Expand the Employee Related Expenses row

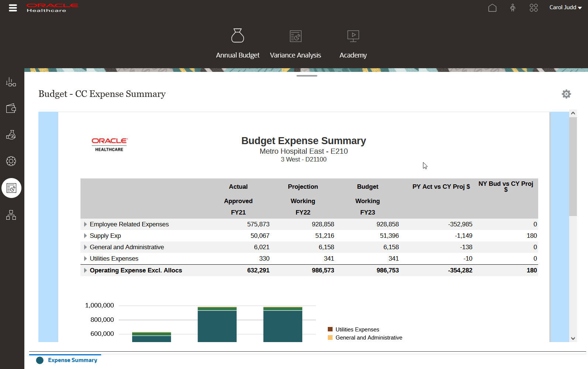coord(85,224)
